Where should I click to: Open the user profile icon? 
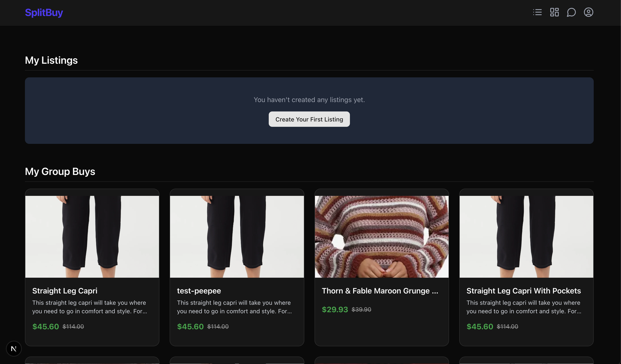(588, 12)
